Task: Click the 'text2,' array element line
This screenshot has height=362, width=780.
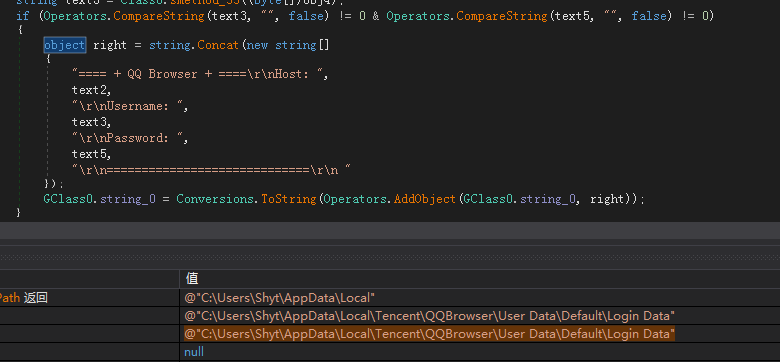Action: pyautogui.click(x=92, y=90)
